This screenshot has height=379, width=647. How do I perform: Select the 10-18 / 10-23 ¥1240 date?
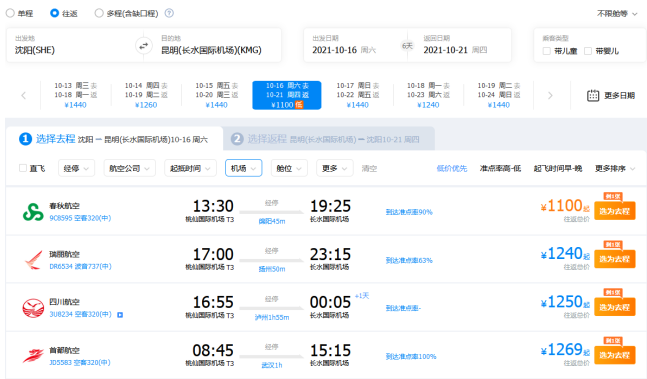(428, 95)
